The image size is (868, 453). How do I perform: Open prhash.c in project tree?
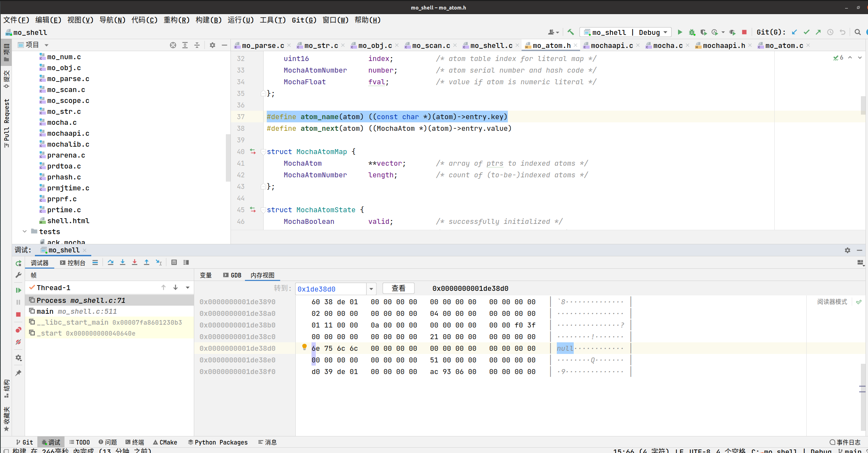point(64,177)
